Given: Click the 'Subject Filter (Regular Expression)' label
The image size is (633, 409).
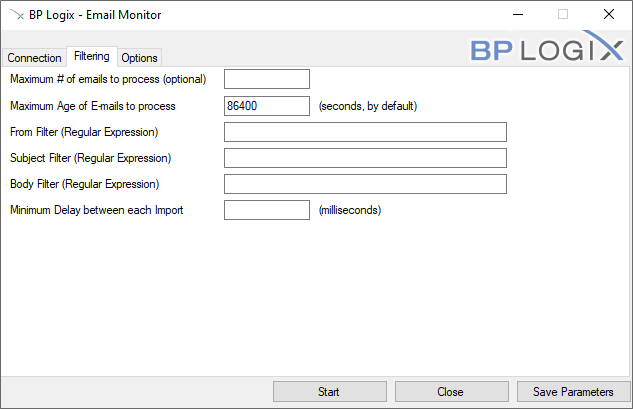Looking at the screenshot, I should point(90,158).
